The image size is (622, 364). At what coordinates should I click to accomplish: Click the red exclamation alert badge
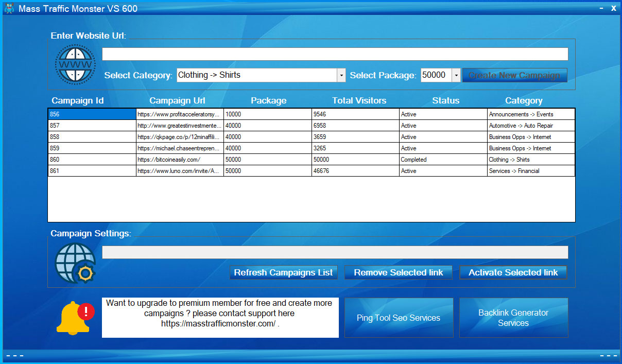click(x=86, y=311)
